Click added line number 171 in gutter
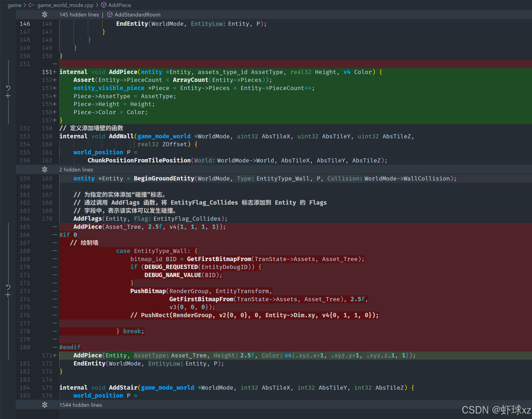This screenshot has width=532, height=419. click(x=47, y=355)
